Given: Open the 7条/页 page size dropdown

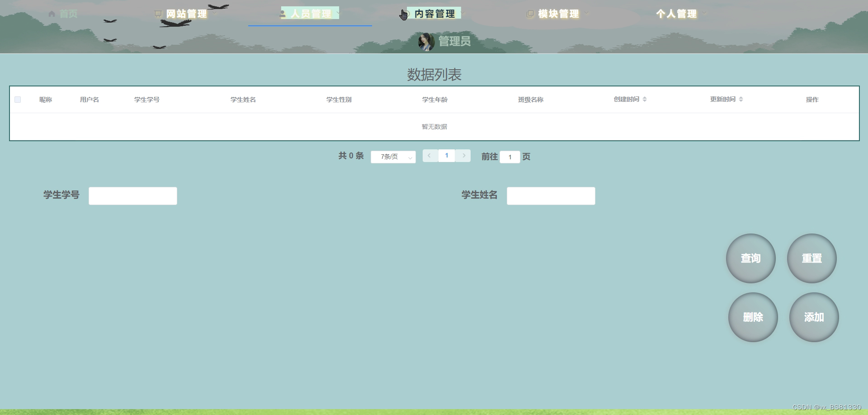Looking at the screenshot, I should tap(393, 157).
